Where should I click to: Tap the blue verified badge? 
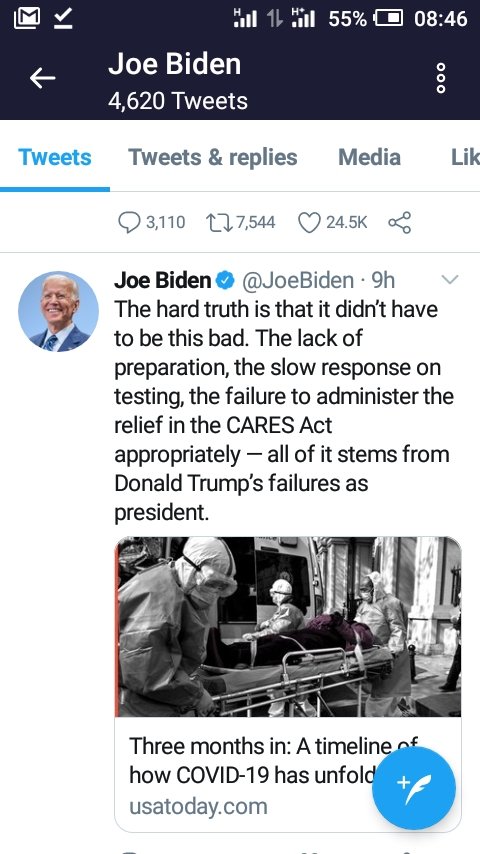click(225, 281)
